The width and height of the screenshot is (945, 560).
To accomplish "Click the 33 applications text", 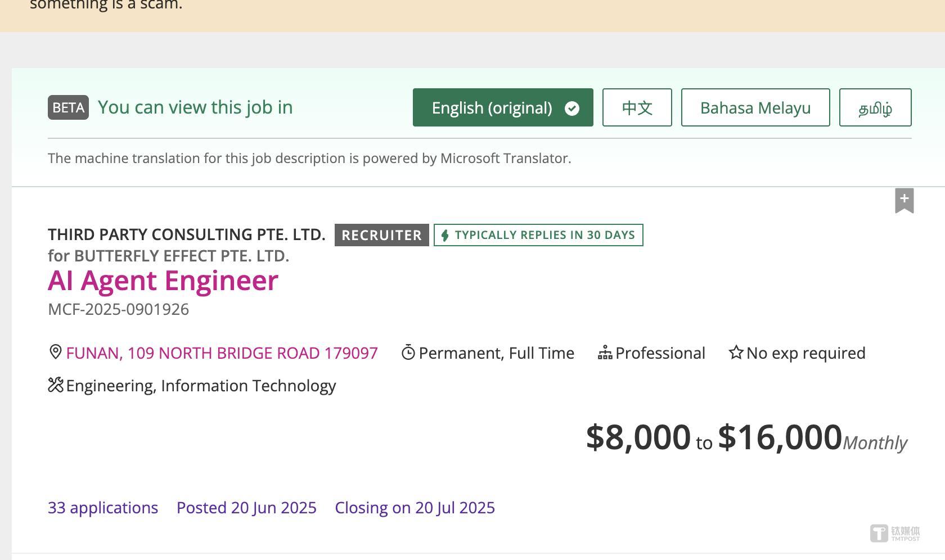I will [x=103, y=508].
